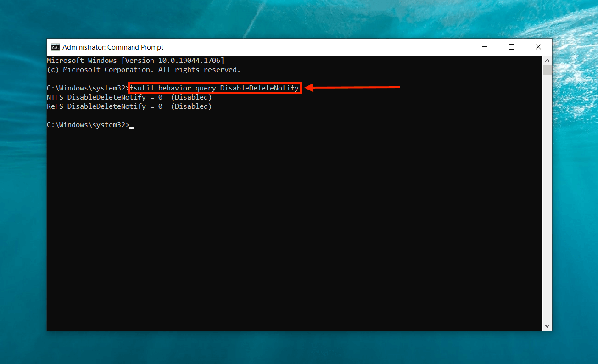This screenshot has height=364, width=598.
Task: Click the 'fsutil behavior query DisableDeleteNotify' command text
Action: coord(214,88)
